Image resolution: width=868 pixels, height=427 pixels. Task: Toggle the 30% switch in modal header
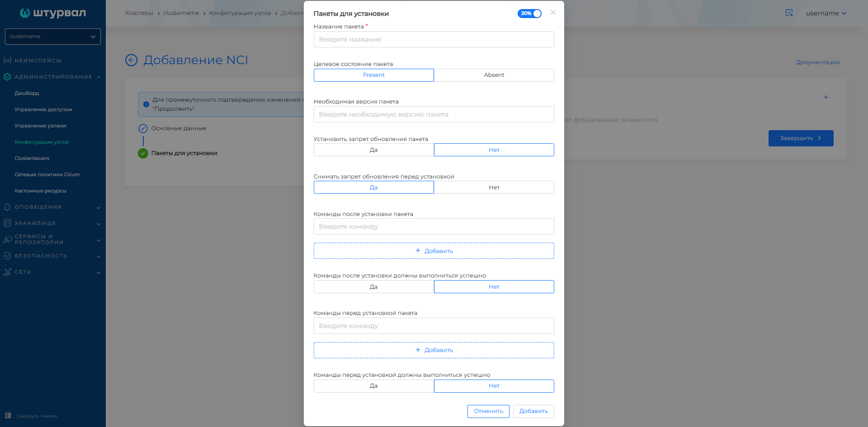tap(529, 14)
